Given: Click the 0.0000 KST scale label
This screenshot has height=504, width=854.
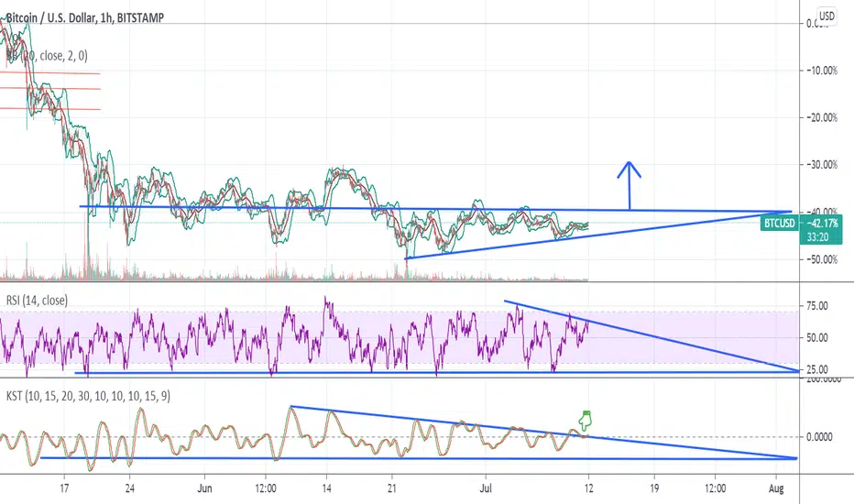Looking at the screenshot, I should tap(819, 437).
